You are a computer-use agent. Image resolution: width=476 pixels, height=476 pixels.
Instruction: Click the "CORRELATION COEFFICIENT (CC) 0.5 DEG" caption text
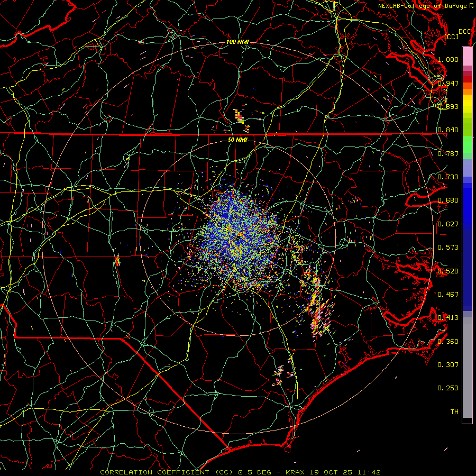(x=186, y=472)
